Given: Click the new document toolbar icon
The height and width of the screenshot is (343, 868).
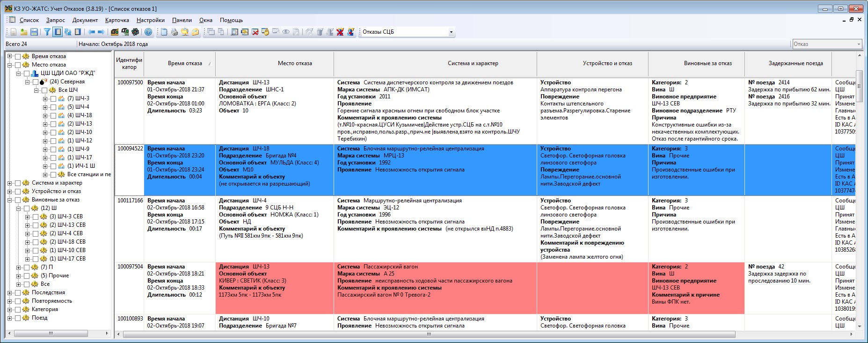Looking at the screenshot, I should click(13, 32).
